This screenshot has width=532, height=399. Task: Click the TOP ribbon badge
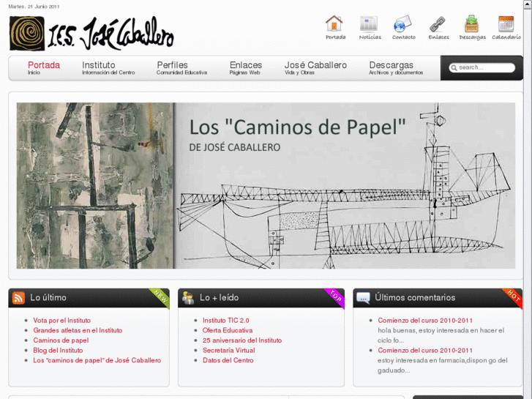click(335, 297)
